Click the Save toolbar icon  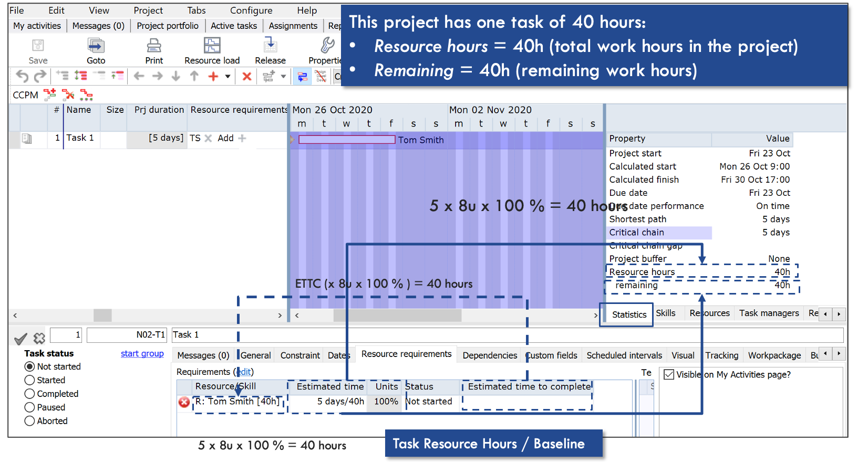tap(38, 46)
